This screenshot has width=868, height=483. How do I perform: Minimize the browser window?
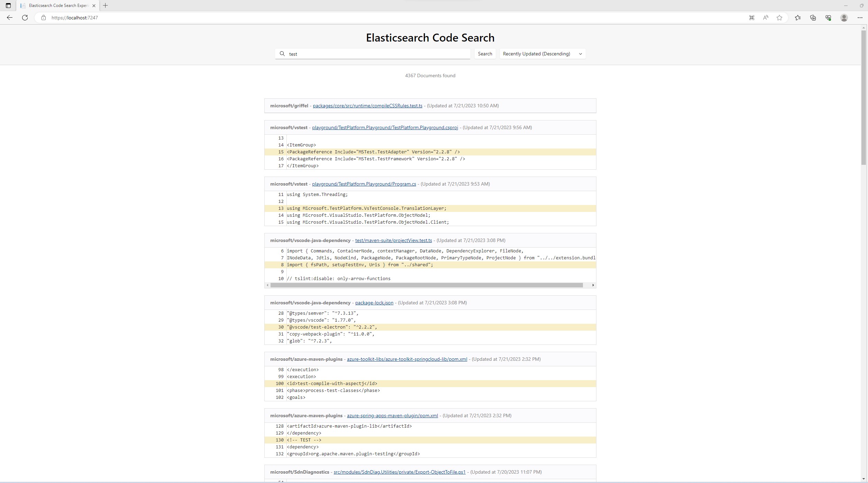click(846, 6)
